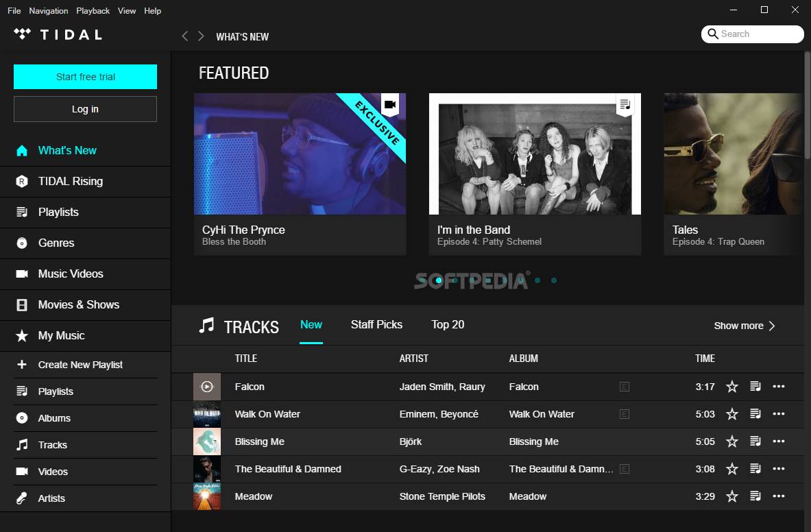The height and width of the screenshot is (532, 811).
Task: Sort by TITLE column header
Action: (x=246, y=359)
